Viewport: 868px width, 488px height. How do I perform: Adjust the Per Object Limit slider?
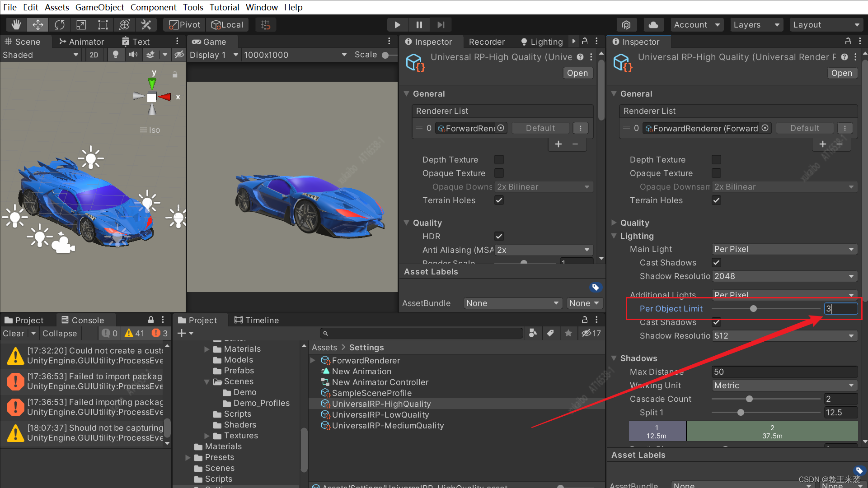(766, 309)
